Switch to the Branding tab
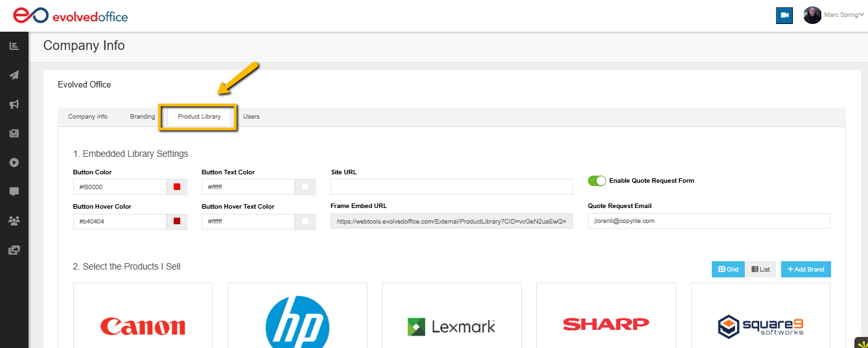 [142, 117]
